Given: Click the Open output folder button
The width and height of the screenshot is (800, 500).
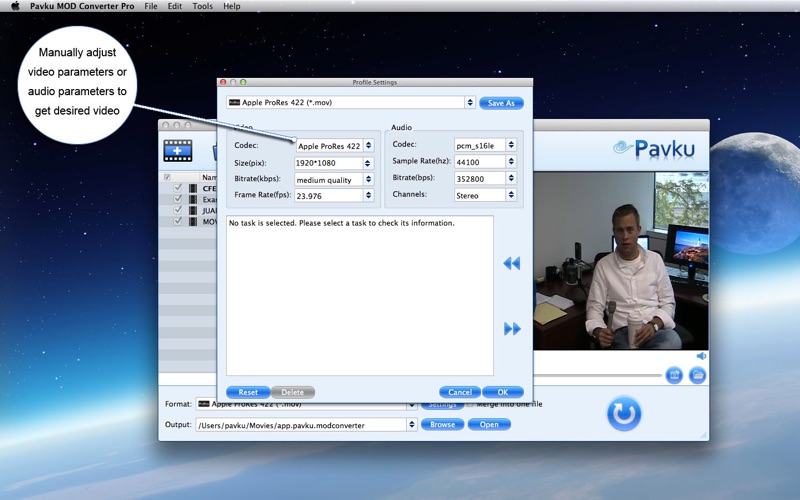Looking at the screenshot, I should pos(489,424).
